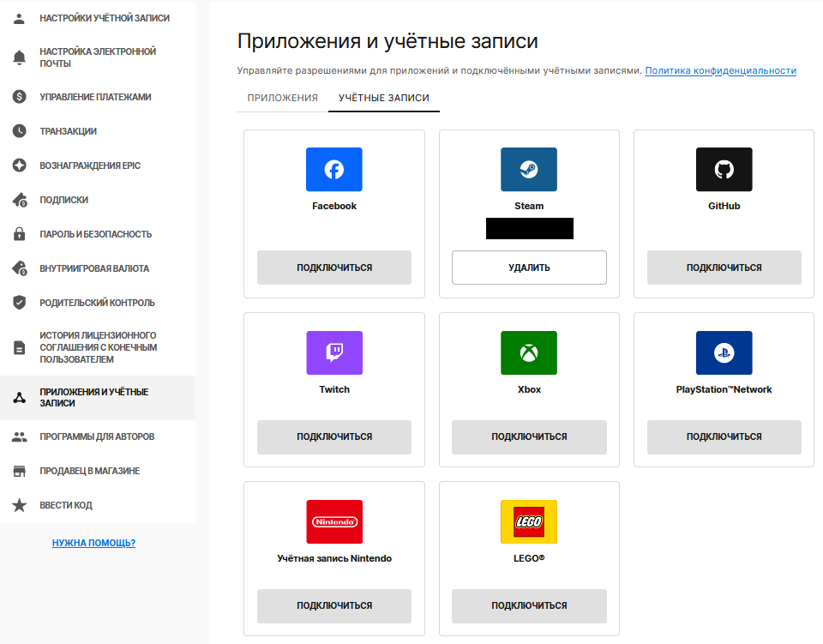Click the PlayStation™Network label text
Viewport: 823px width, 644px height.
(724, 389)
